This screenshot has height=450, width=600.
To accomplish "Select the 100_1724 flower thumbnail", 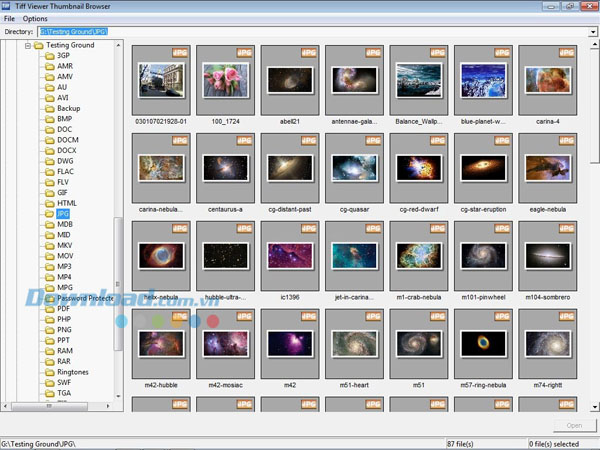I will click(227, 80).
